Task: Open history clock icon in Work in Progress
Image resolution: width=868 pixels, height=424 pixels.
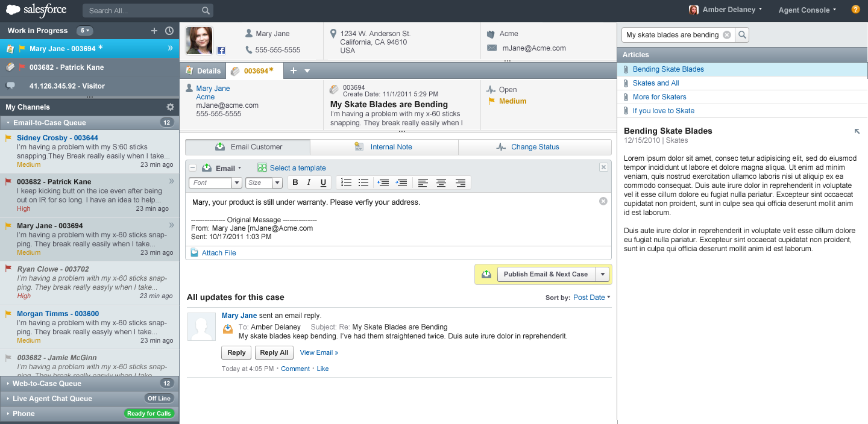Action: pos(169,31)
